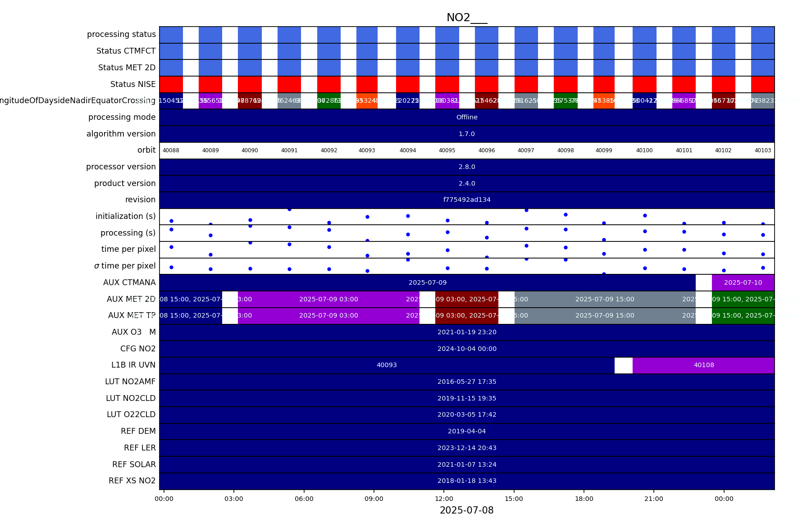Click the first red Status NISE block
This screenshot has height=532, width=798.
pos(171,84)
